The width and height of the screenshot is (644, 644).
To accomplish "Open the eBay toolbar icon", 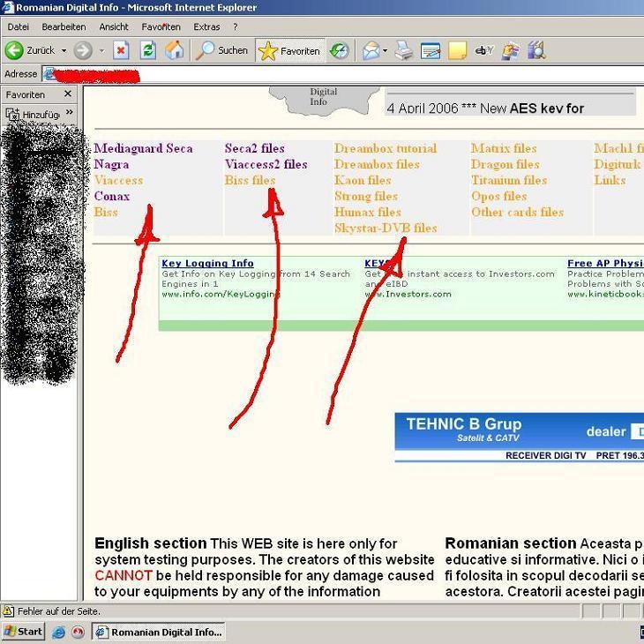I will (x=484, y=51).
